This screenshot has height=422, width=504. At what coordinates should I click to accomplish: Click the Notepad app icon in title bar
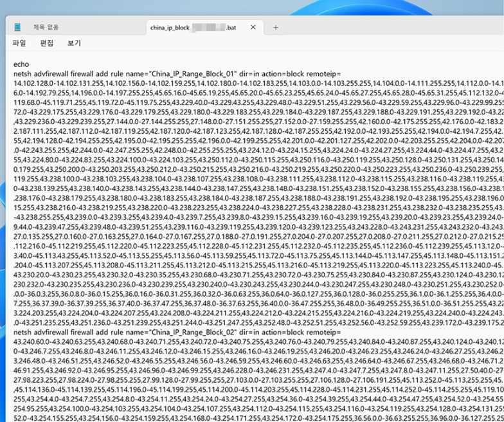pos(17,27)
